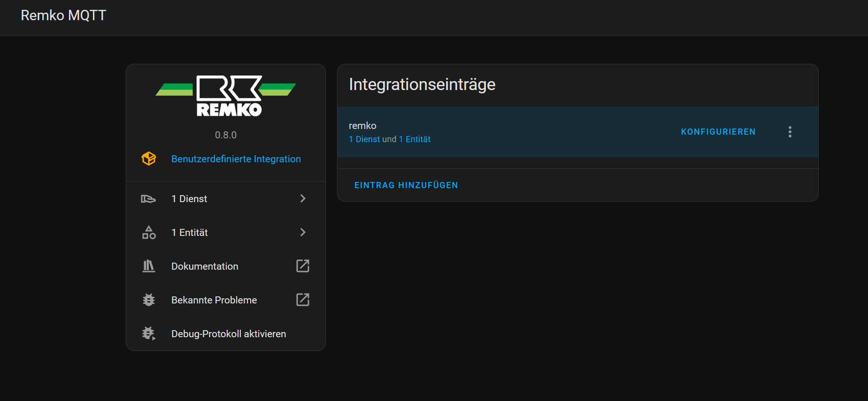Open the '1 Entität' link under remko
The image size is (868, 401).
tap(415, 139)
